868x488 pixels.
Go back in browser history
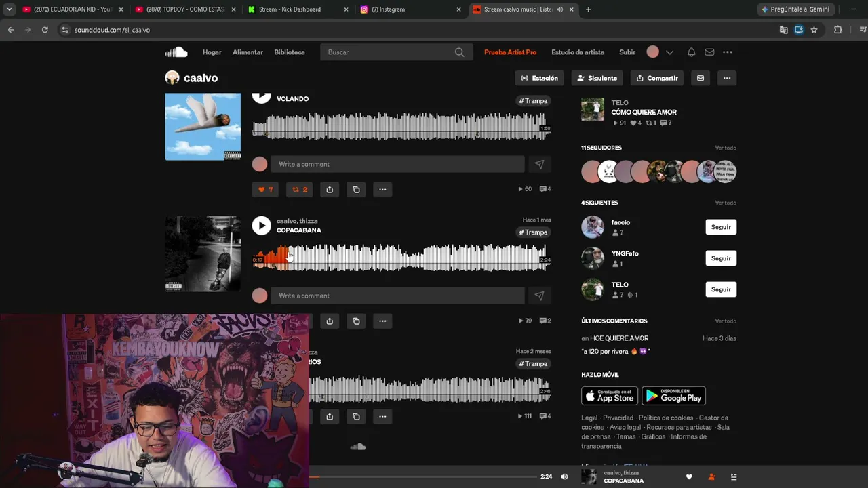click(x=11, y=30)
